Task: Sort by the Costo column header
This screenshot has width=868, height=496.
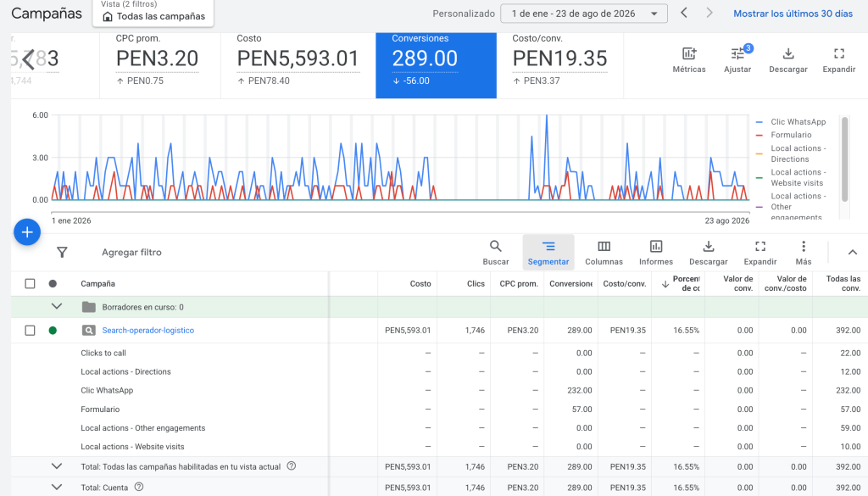Action: coord(420,283)
